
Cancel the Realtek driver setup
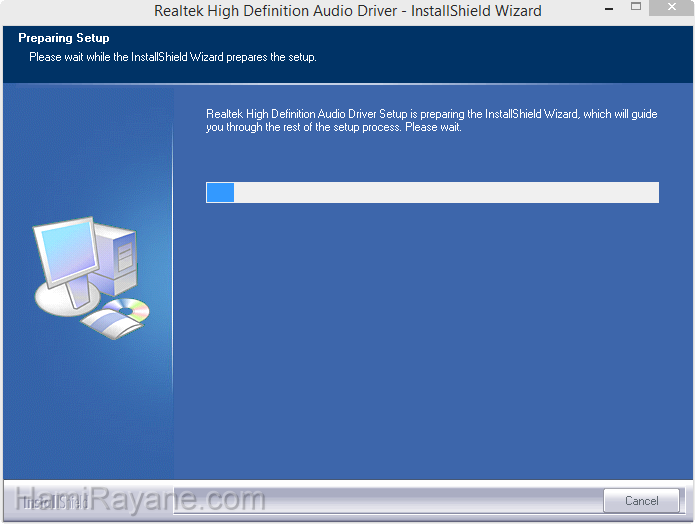641,501
